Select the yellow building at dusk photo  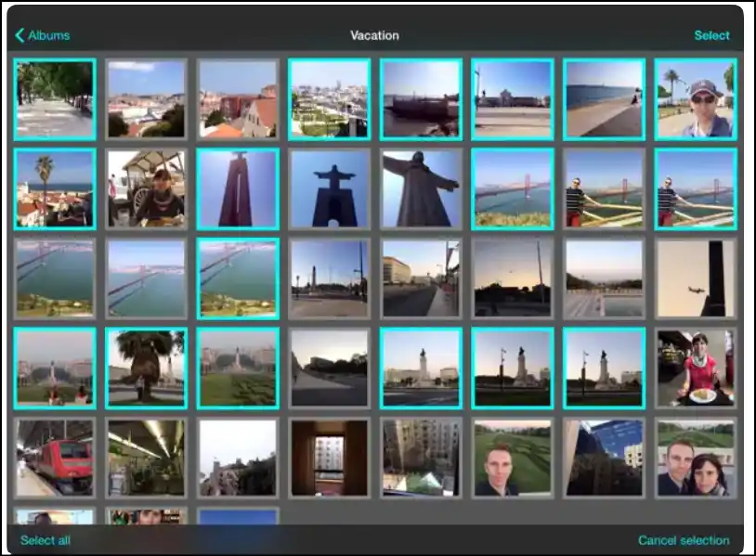pos(421,278)
